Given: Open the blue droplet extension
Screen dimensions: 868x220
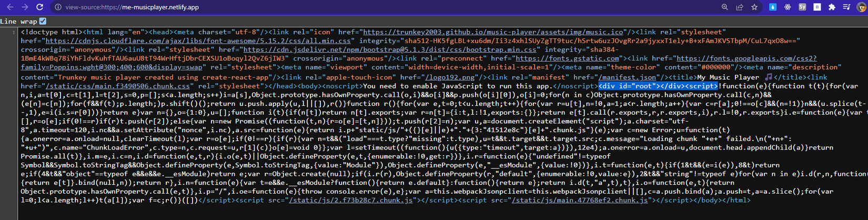Looking at the screenshot, I should pos(772,7).
